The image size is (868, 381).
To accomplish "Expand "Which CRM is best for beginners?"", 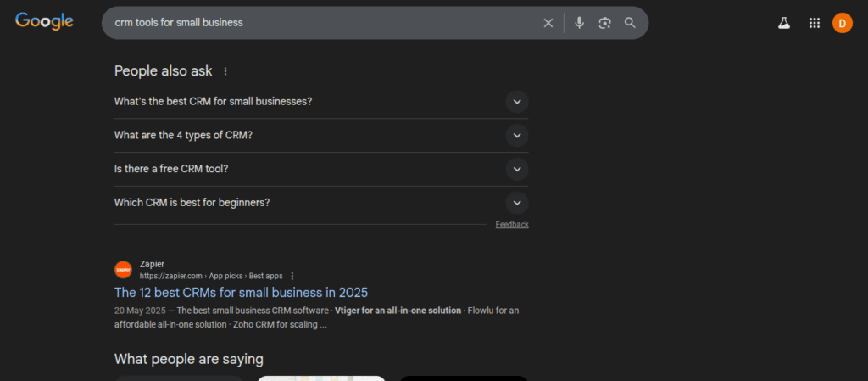I will click(x=516, y=203).
